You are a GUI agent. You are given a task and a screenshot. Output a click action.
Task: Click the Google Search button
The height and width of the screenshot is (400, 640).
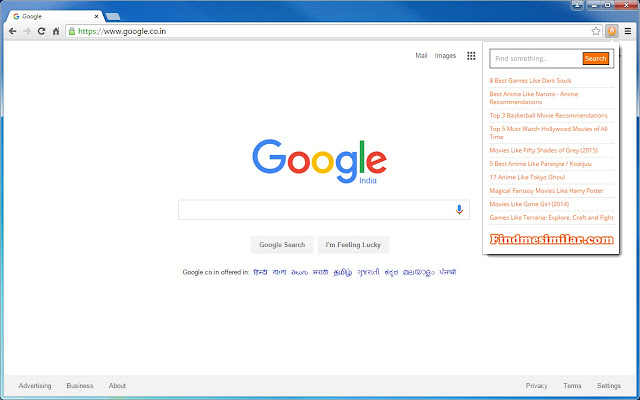tap(282, 245)
